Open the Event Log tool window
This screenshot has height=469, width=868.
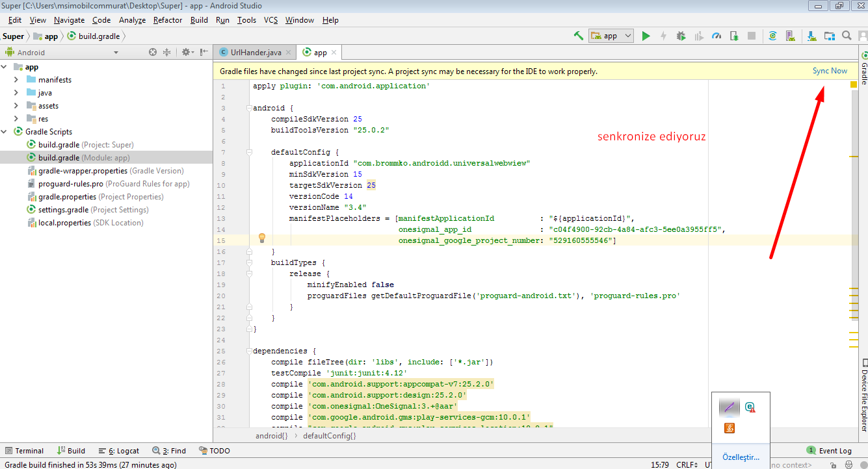click(829, 450)
